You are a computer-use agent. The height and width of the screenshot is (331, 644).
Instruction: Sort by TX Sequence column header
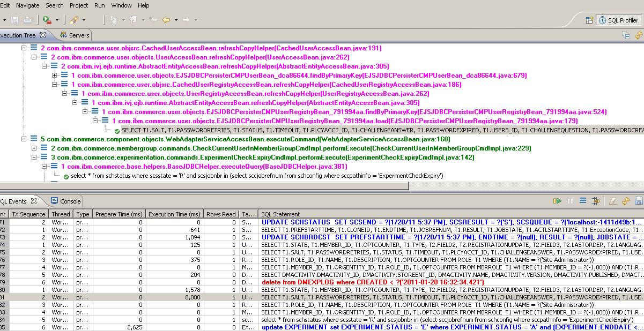pyautogui.click(x=29, y=214)
